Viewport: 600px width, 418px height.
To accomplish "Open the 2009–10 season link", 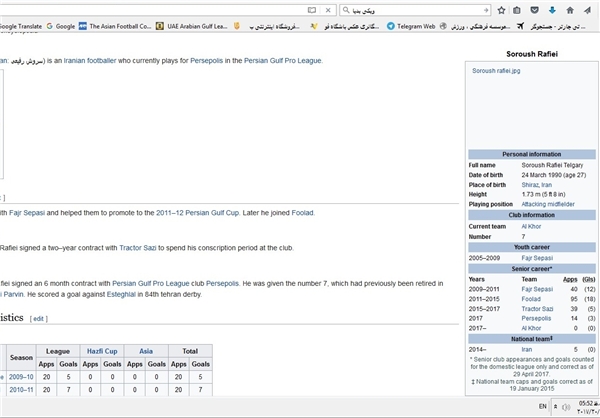I will pos(21,377).
